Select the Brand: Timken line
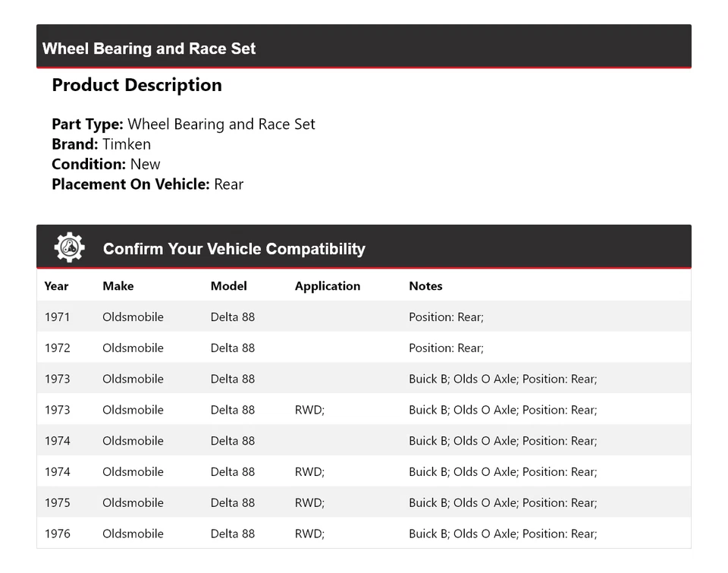Screen dimensions: 728x573 tap(101, 144)
